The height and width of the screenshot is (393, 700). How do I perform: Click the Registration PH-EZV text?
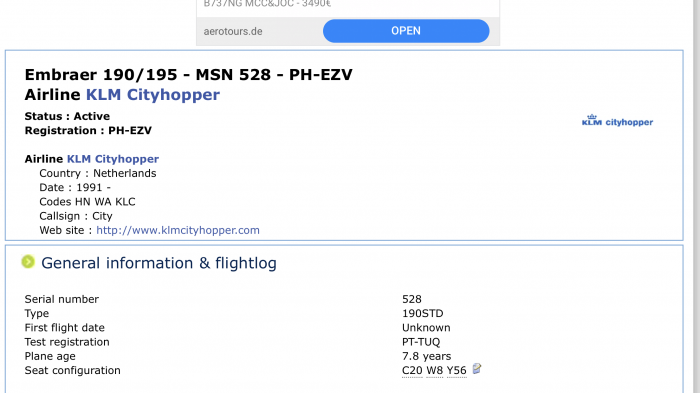[x=88, y=130]
